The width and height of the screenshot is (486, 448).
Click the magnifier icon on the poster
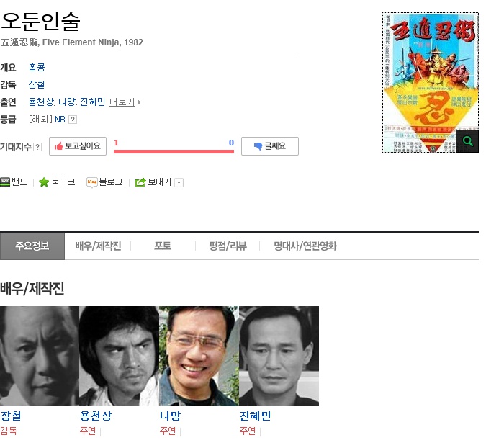coord(467,141)
